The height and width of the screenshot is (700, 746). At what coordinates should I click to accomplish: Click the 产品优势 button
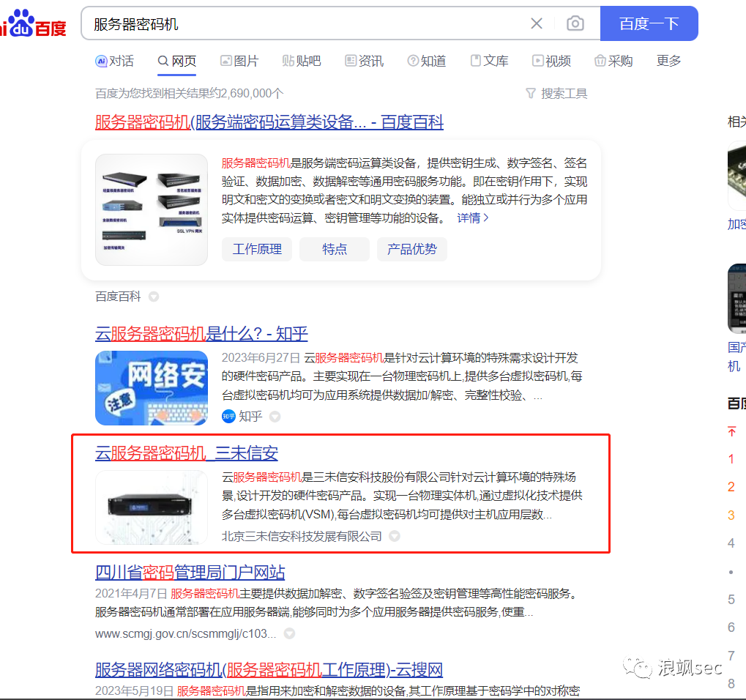point(412,249)
